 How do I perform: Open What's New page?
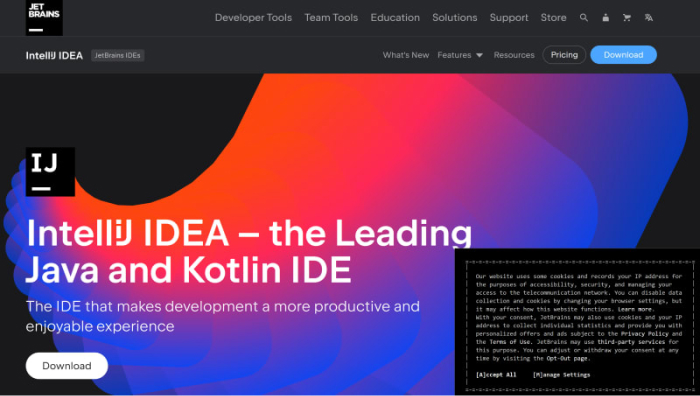406,55
